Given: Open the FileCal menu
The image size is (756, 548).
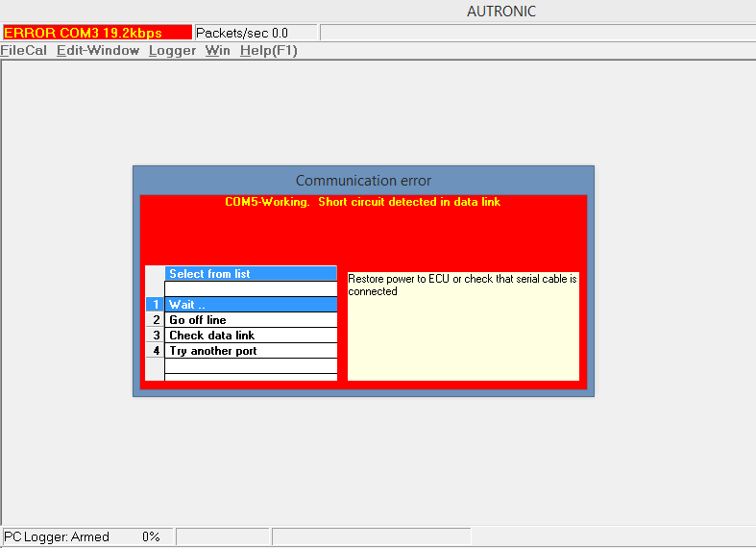Looking at the screenshot, I should click(23, 51).
